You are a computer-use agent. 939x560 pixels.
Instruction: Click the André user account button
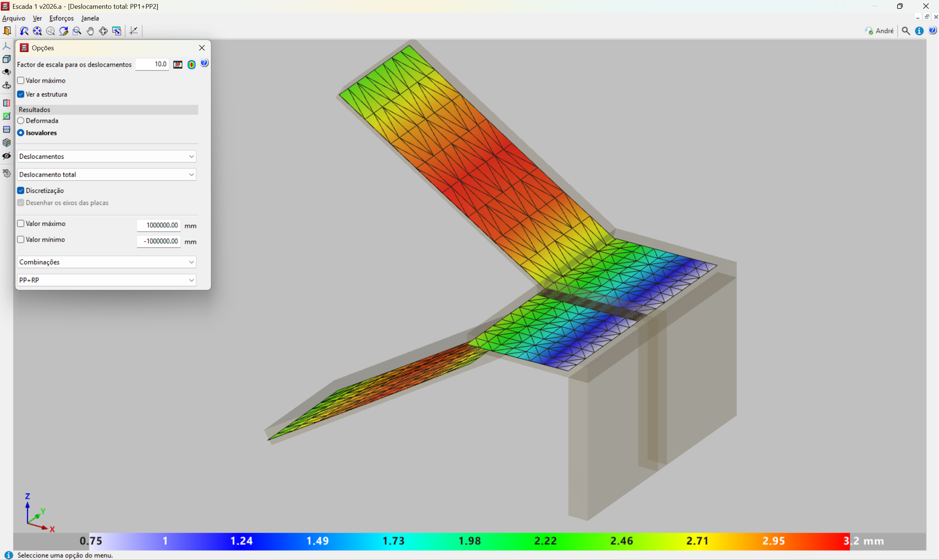879,31
